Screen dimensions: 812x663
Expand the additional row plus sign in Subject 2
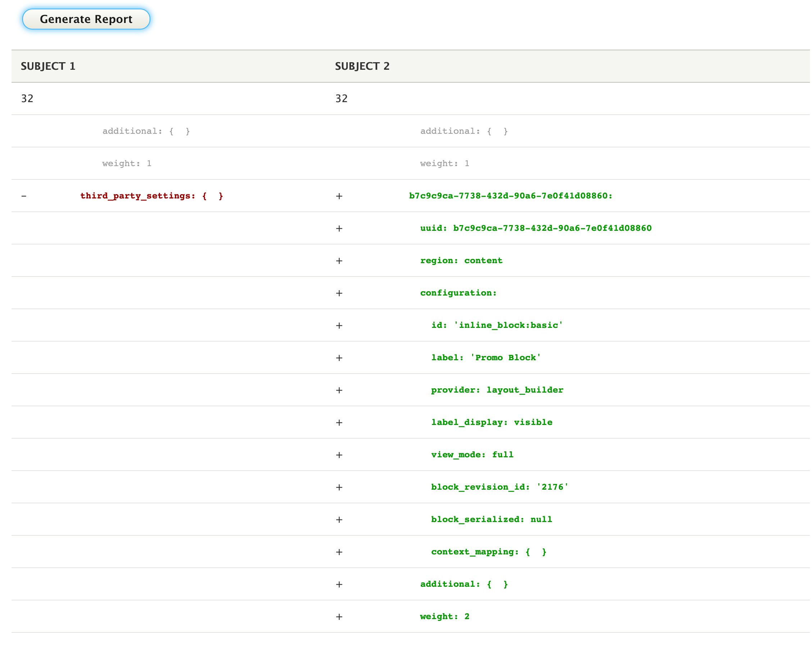pos(339,584)
